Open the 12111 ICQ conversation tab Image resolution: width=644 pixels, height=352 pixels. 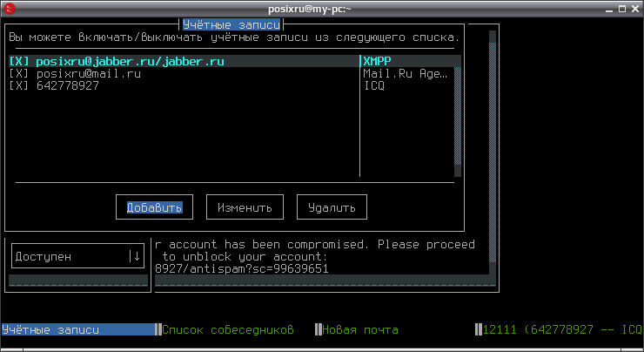point(562,330)
